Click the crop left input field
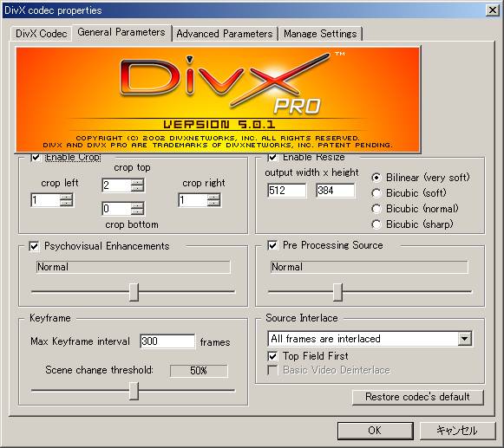This screenshot has width=504, height=448. coord(45,200)
